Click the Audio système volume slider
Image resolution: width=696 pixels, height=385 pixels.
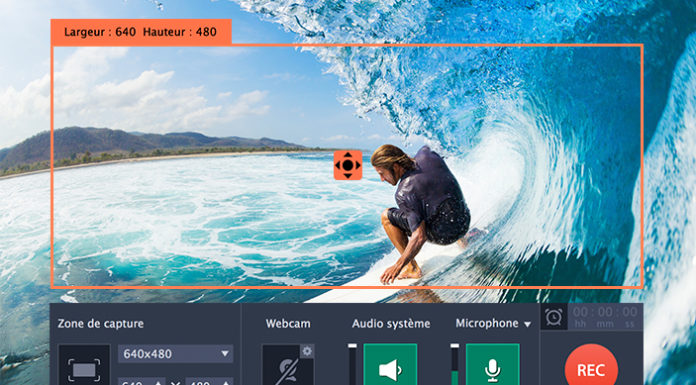point(352,365)
